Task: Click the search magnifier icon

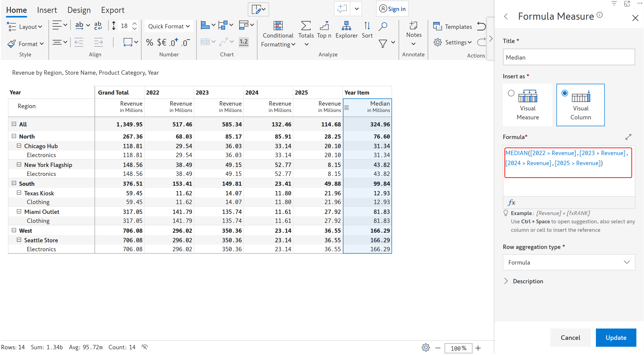Action: coord(383,26)
